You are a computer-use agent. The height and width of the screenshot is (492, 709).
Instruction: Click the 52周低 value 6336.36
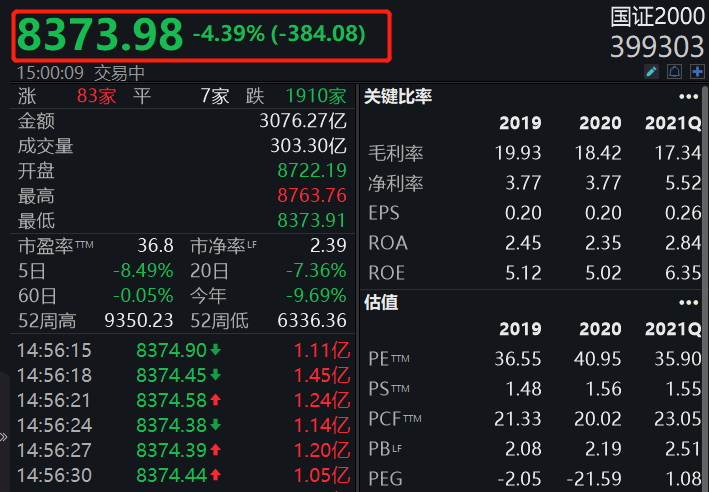312,321
